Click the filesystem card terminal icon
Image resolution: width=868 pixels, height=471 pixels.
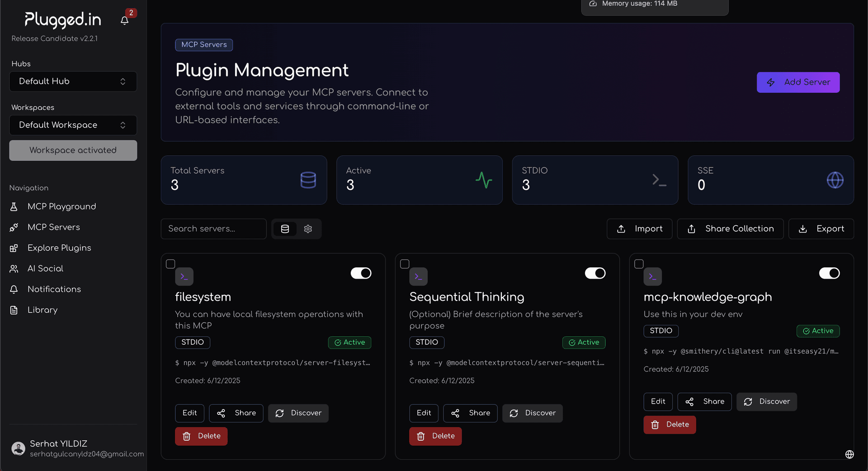pos(184,276)
